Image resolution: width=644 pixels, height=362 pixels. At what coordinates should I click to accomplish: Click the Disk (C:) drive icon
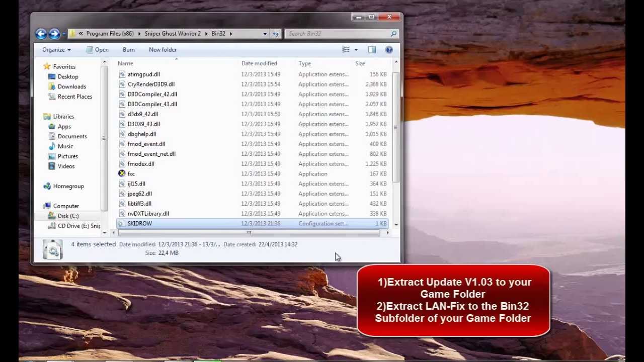[52, 216]
